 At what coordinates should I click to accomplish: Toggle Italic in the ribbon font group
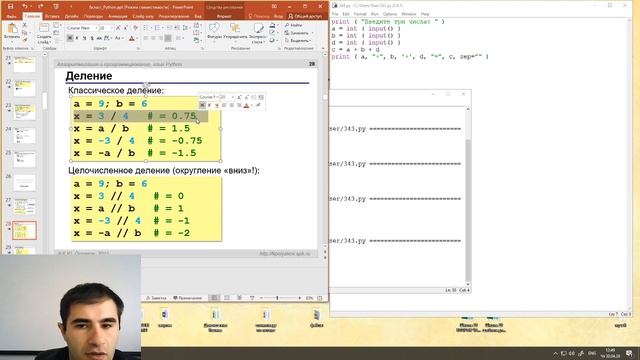77,38
